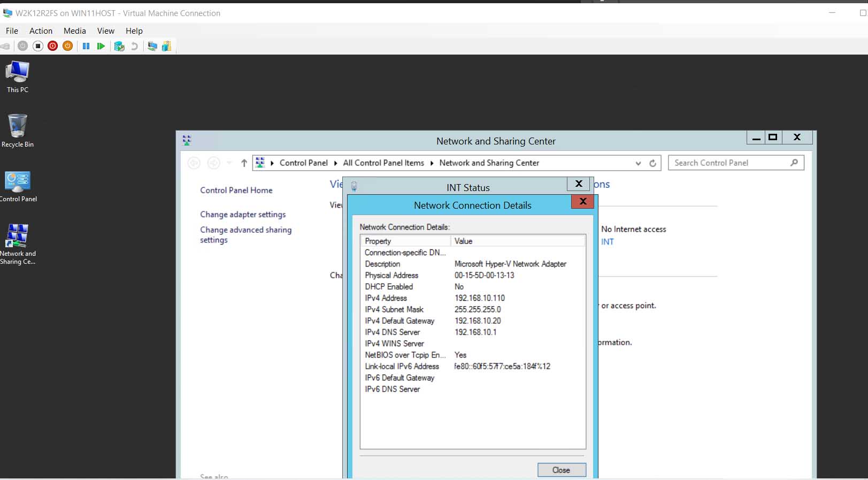Click the All Control Panel Items breadcrumb
Viewport: 868px width, 480px height.
[383, 163]
